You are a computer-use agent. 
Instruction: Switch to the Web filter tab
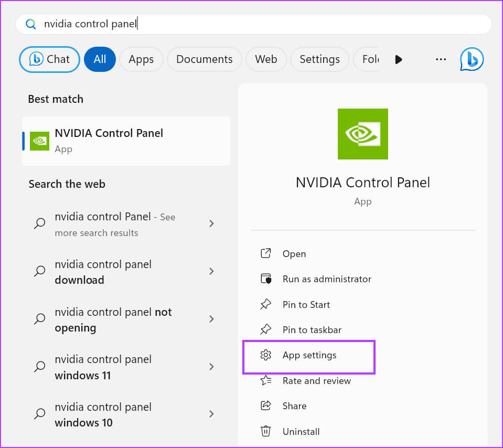266,59
